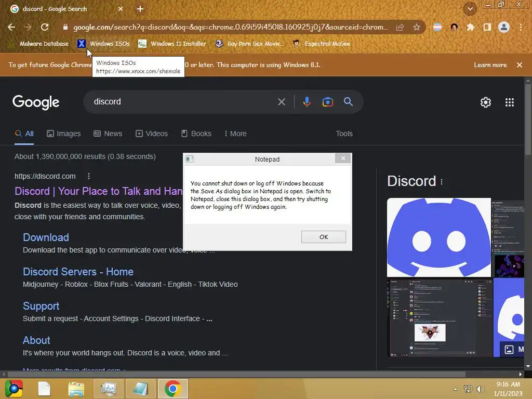Image resolution: width=532 pixels, height=399 pixels.
Task: Switch to the Images tab
Action: [x=64, y=134]
